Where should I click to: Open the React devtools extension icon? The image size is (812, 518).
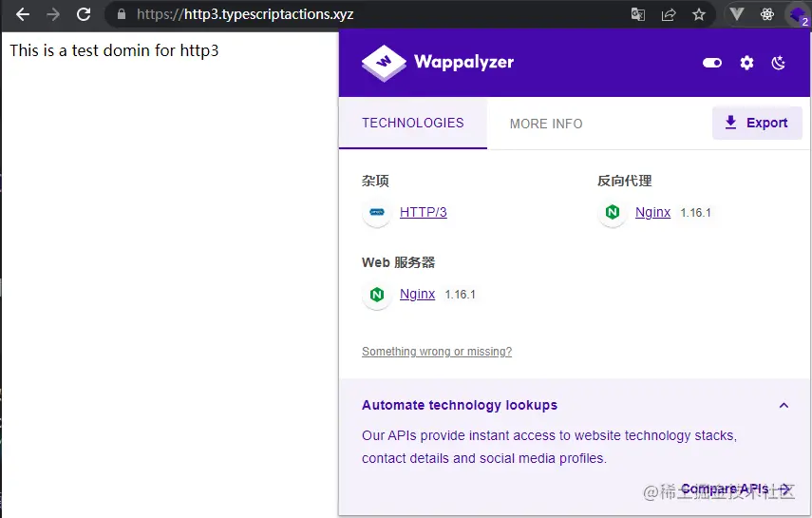coord(767,14)
